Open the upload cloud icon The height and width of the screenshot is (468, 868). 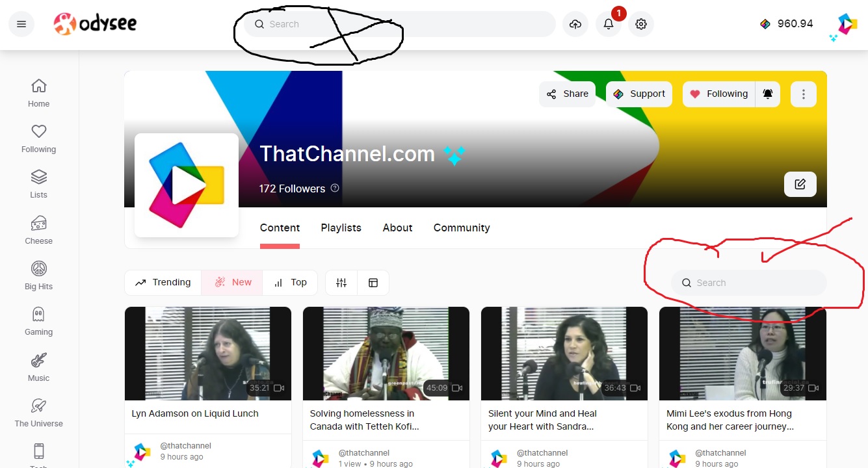click(x=575, y=24)
